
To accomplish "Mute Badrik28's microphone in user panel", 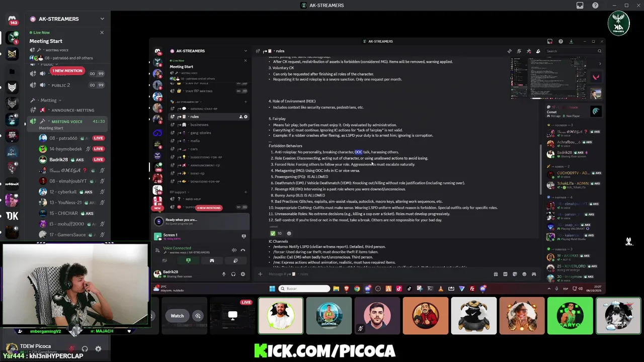I will [x=224, y=274].
